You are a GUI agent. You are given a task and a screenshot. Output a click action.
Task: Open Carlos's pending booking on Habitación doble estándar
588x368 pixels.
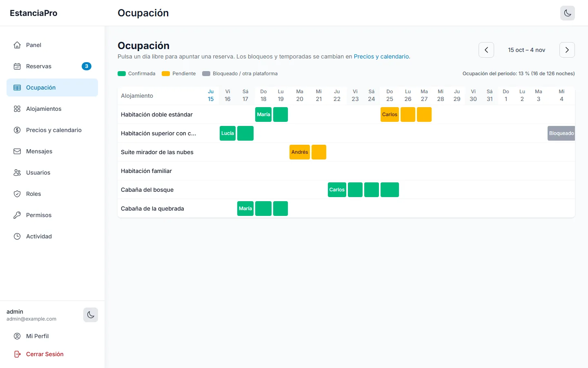pyautogui.click(x=390, y=114)
